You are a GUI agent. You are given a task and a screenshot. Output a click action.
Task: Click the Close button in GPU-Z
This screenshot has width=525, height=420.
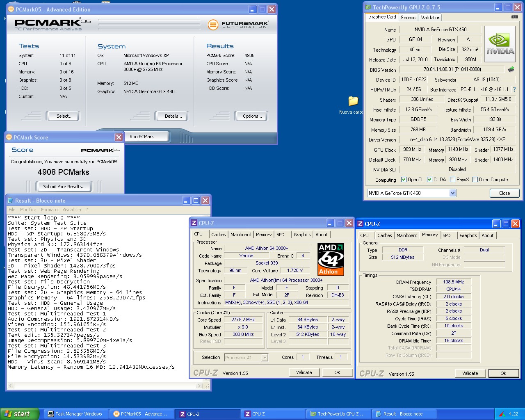tap(504, 193)
